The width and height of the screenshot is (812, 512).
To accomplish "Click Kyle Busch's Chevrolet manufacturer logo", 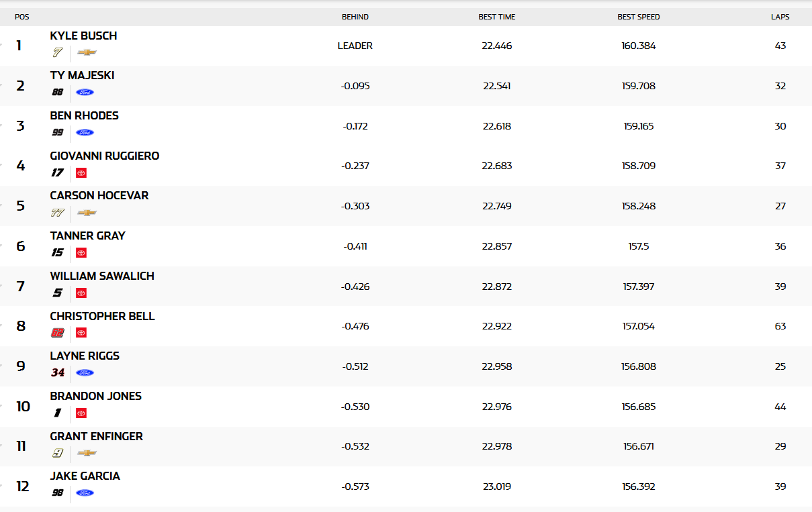I will pos(87,52).
